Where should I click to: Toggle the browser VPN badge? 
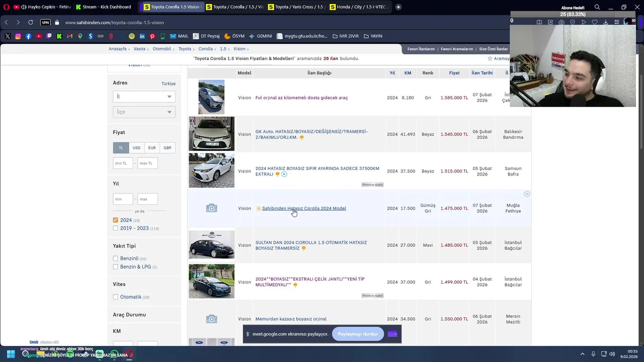pyautogui.click(x=45, y=22)
